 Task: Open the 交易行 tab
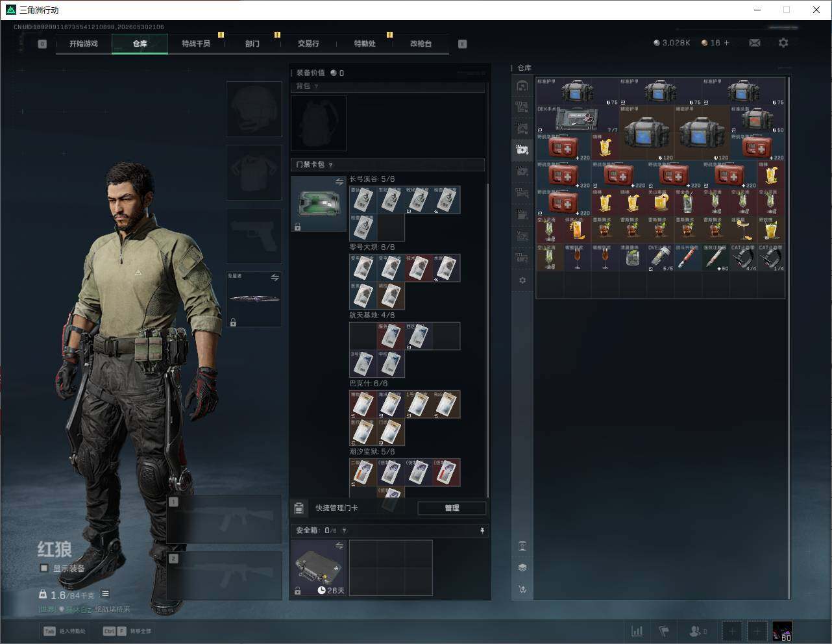(x=308, y=43)
